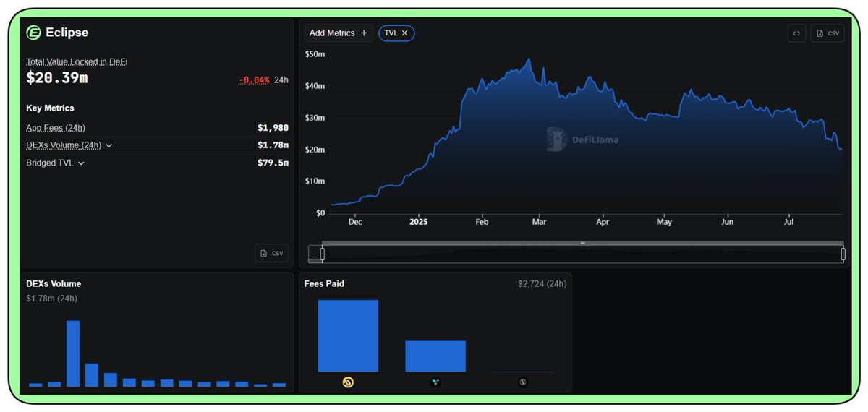
Task: Remove the TVL metric chip
Action: 405,33
